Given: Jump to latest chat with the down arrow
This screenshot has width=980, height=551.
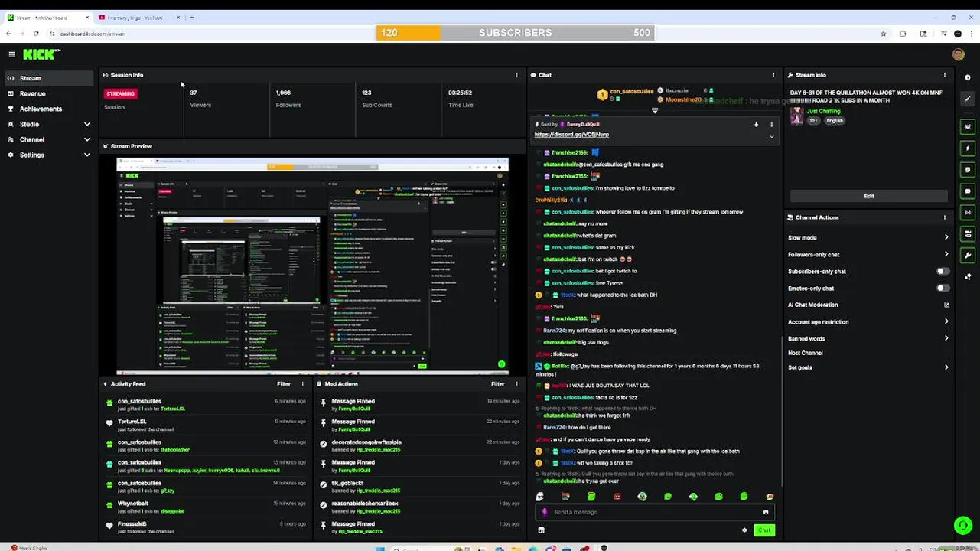Looking at the screenshot, I should click(654, 111).
